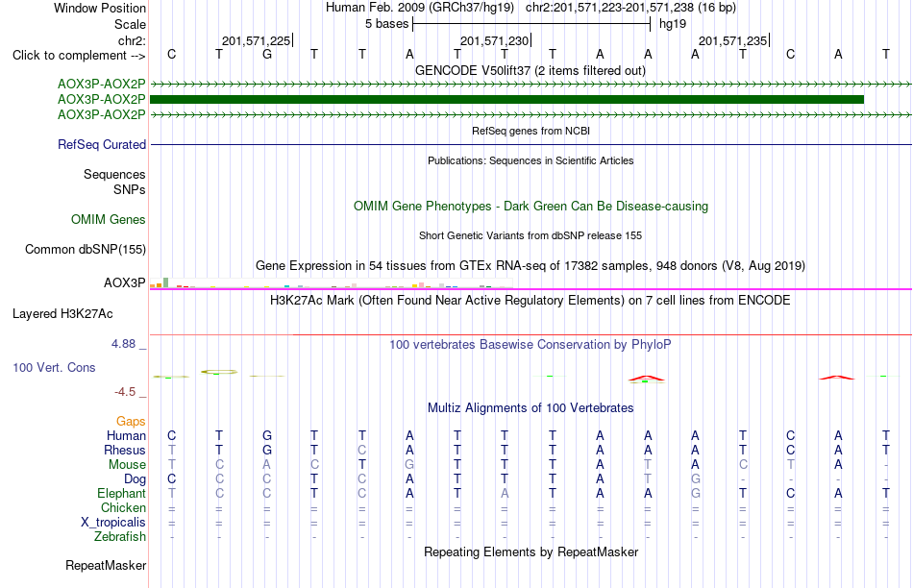Click the 'Layered H3K27Ac' track label
913x588 pixels.
point(62,314)
